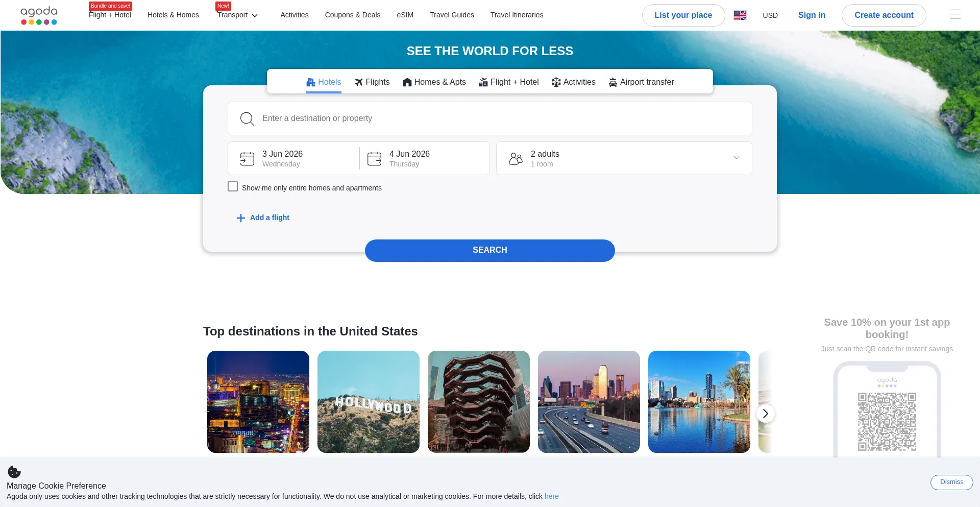Open Coupons & Deals in top navigation
Screen dimensions: 980x507
[353, 15]
